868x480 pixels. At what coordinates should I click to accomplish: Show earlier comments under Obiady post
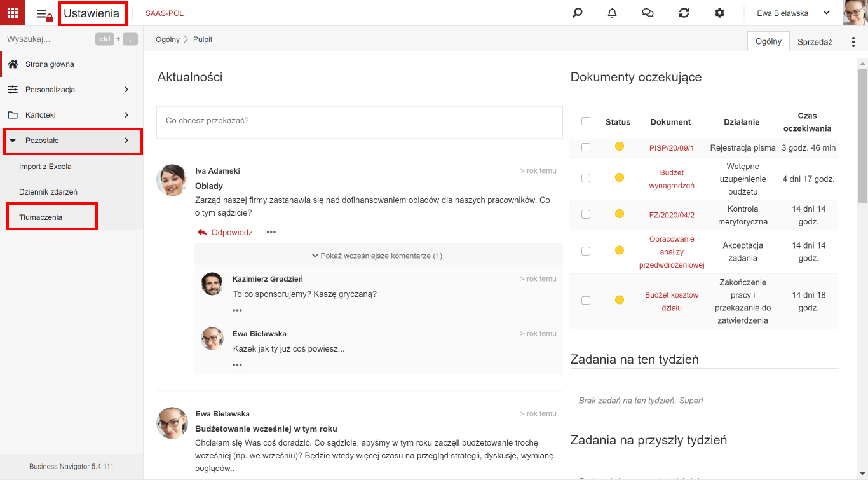click(x=377, y=256)
